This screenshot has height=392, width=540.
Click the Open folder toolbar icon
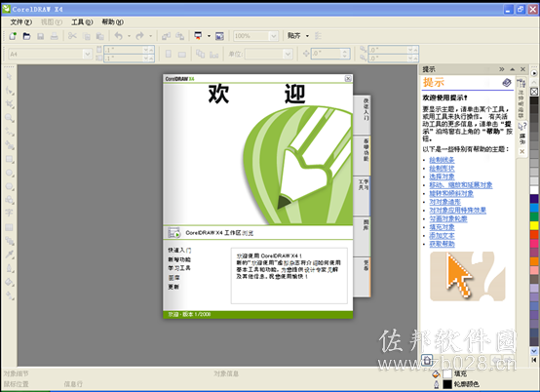point(26,36)
